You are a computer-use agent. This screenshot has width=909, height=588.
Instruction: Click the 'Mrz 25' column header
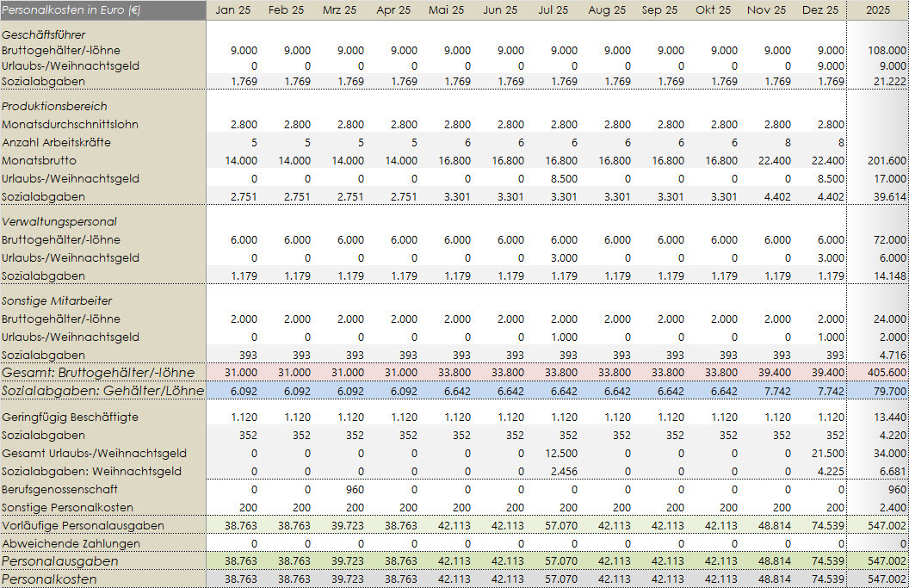click(340, 9)
